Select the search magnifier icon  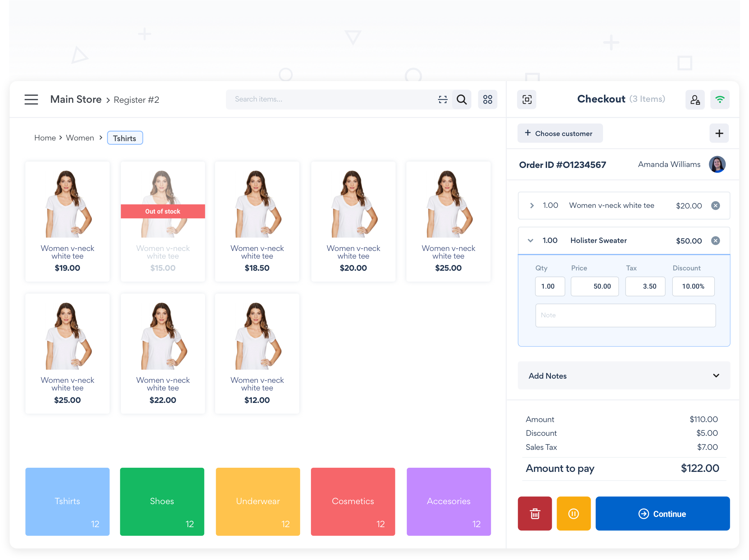(461, 99)
